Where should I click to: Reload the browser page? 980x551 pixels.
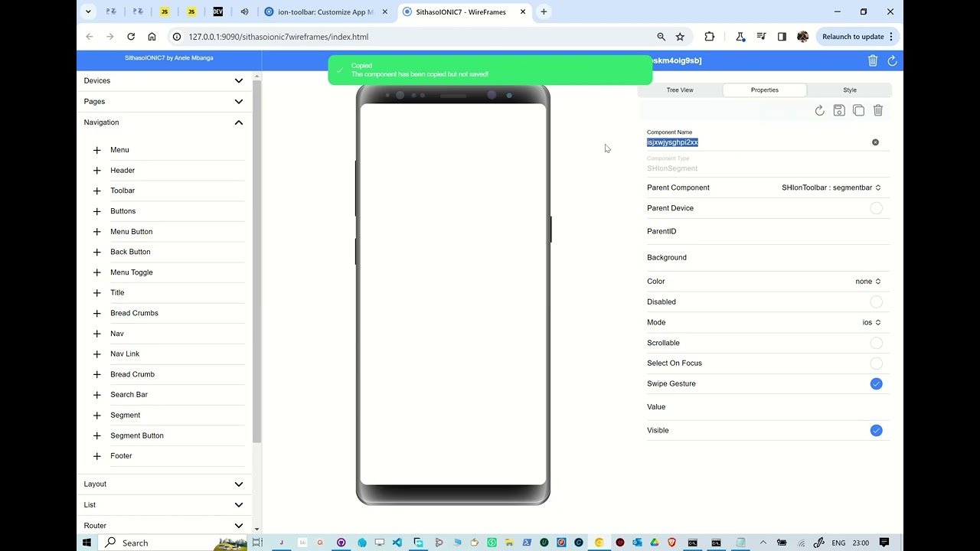(x=131, y=37)
